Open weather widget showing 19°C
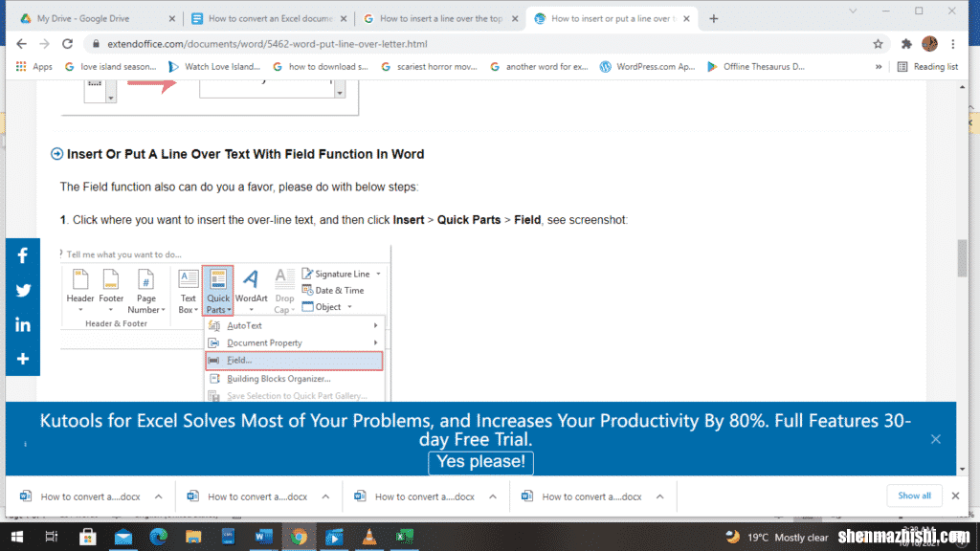Viewport: 980px width, 551px height. 777,538
